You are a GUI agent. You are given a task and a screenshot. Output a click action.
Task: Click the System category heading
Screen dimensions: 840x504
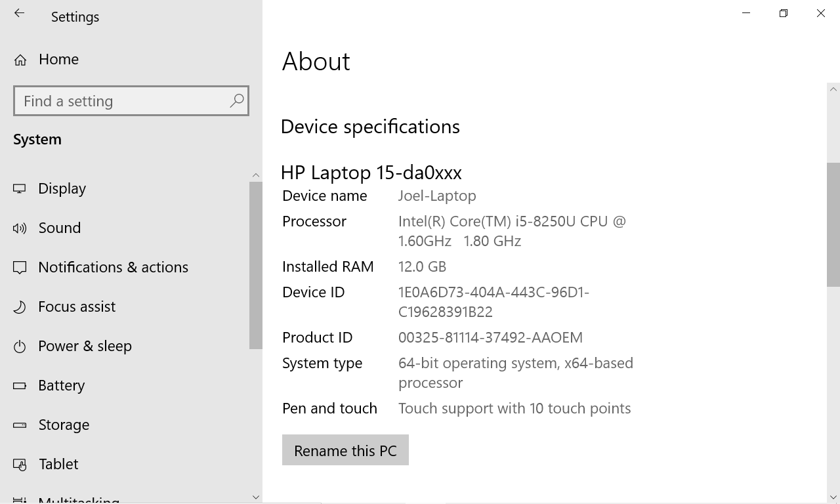(x=37, y=139)
